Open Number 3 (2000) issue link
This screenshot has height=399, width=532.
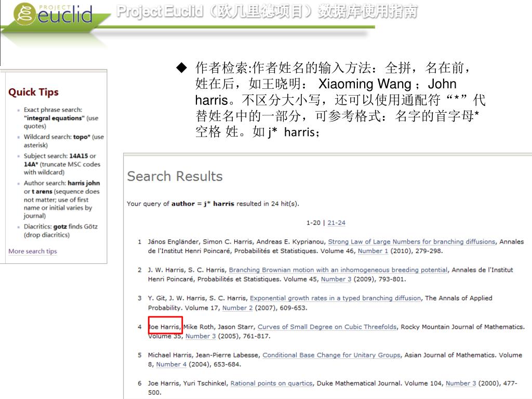point(461,383)
